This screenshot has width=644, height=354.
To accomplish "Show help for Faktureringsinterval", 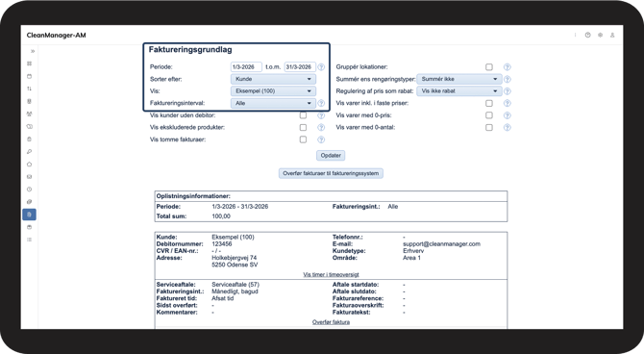I will 321,103.
